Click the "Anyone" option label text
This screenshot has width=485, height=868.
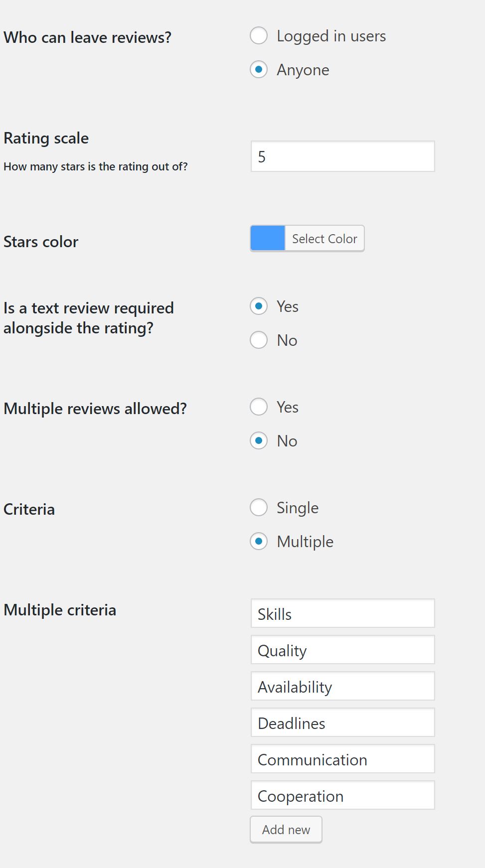303,70
